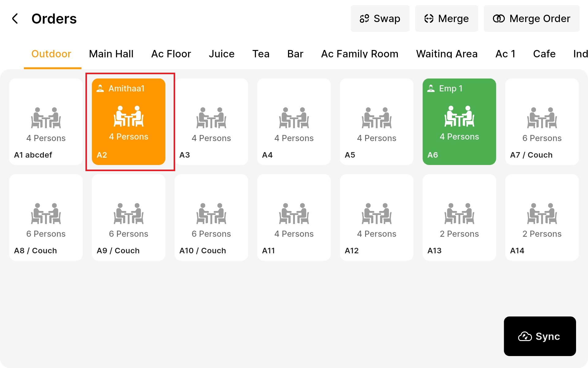The width and height of the screenshot is (588, 368).
Task: Select the 2 Persons table A14
Action: 542,217
